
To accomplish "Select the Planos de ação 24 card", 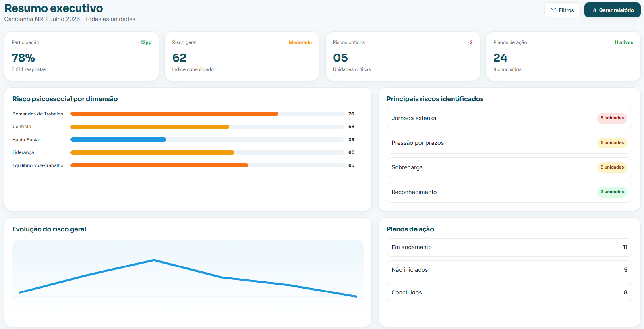I will pos(563,56).
